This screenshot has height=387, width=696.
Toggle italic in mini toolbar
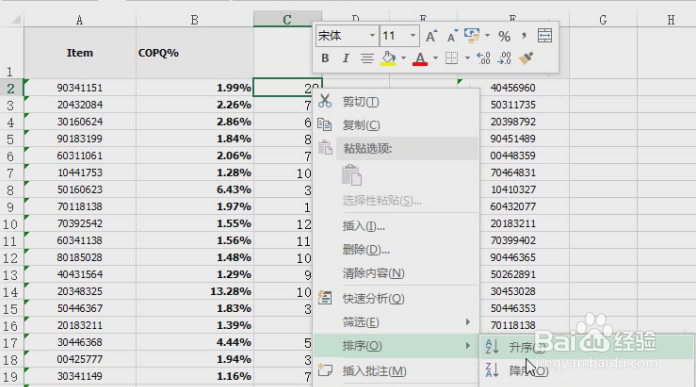345,58
